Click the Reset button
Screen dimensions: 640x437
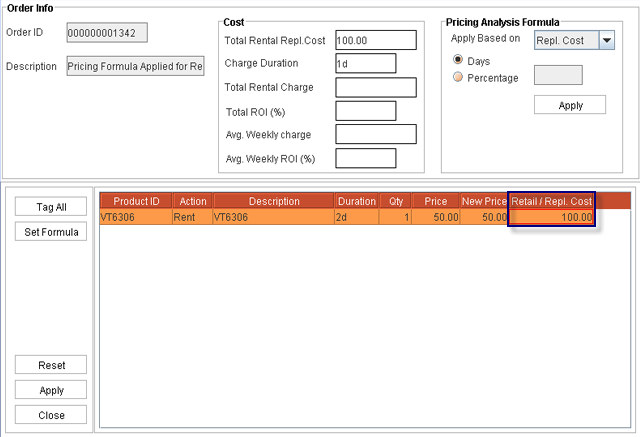(x=51, y=365)
